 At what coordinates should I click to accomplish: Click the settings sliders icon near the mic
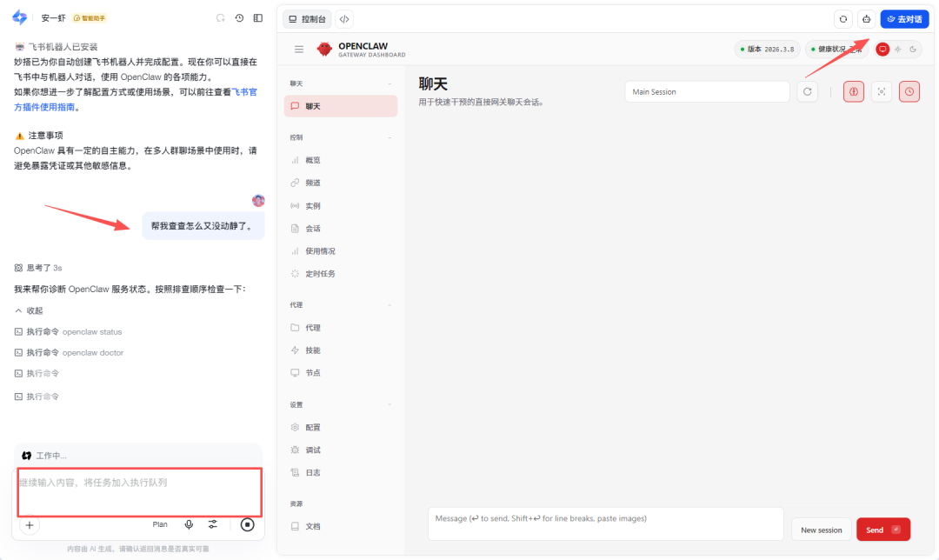[x=213, y=523]
